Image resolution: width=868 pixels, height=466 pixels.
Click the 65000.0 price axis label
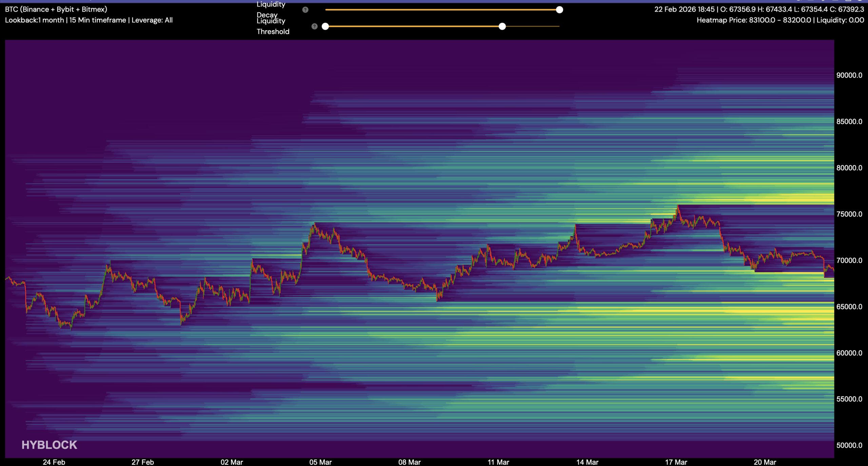click(x=849, y=307)
